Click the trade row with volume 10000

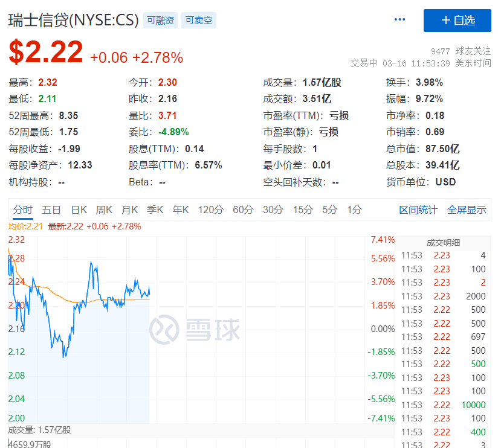click(443, 405)
